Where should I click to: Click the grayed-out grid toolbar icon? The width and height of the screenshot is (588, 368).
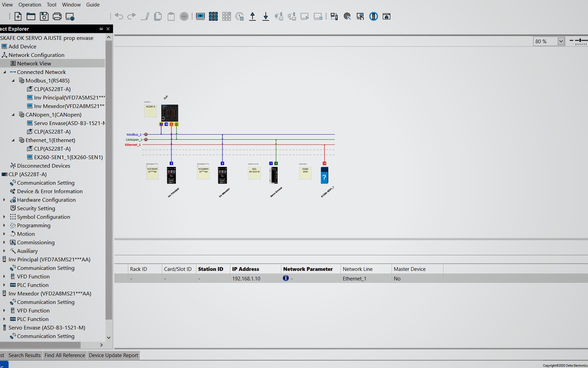[x=226, y=16]
